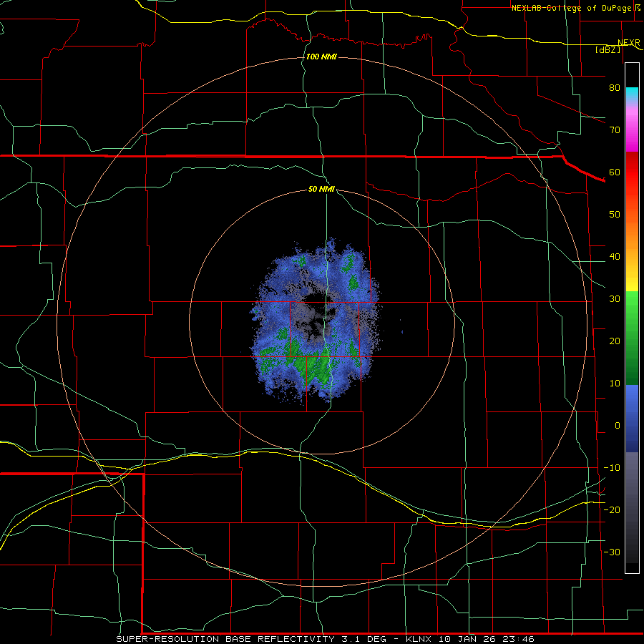Click the NEXR label at top right

point(628,43)
